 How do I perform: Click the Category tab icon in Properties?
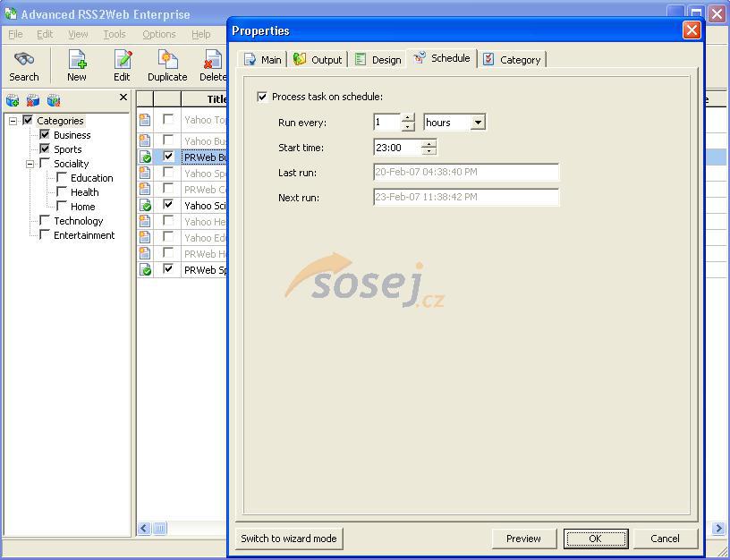tap(488, 59)
